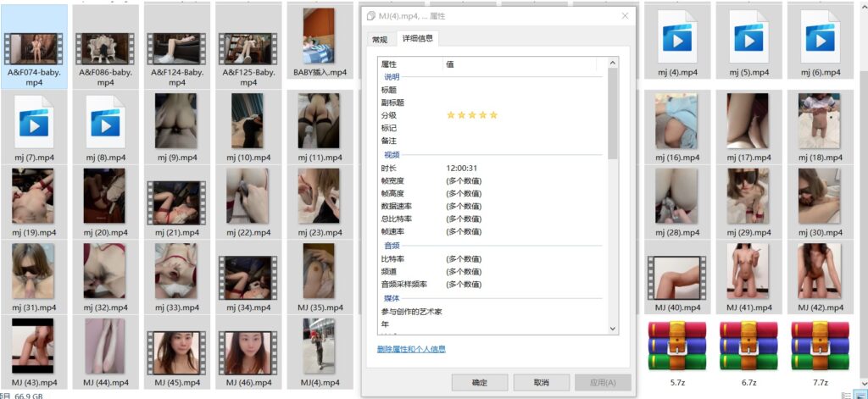Screen dimensions: 868x399
Task: Click the properties list scrollbar down arrow
Action: pos(613,330)
